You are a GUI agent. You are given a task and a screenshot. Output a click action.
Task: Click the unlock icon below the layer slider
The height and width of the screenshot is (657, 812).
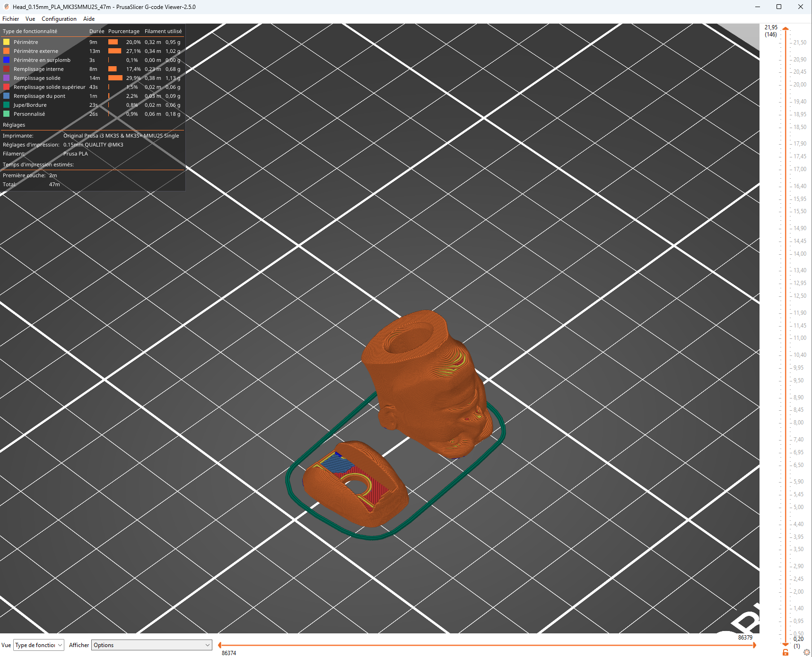pos(786,652)
